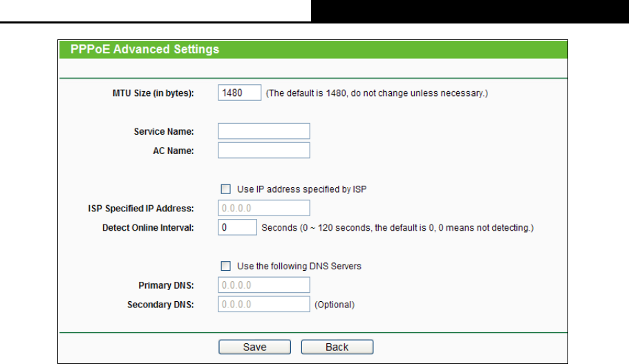
Task: Select the Secondary DNS input field
Action: pyautogui.click(x=264, y=305)
